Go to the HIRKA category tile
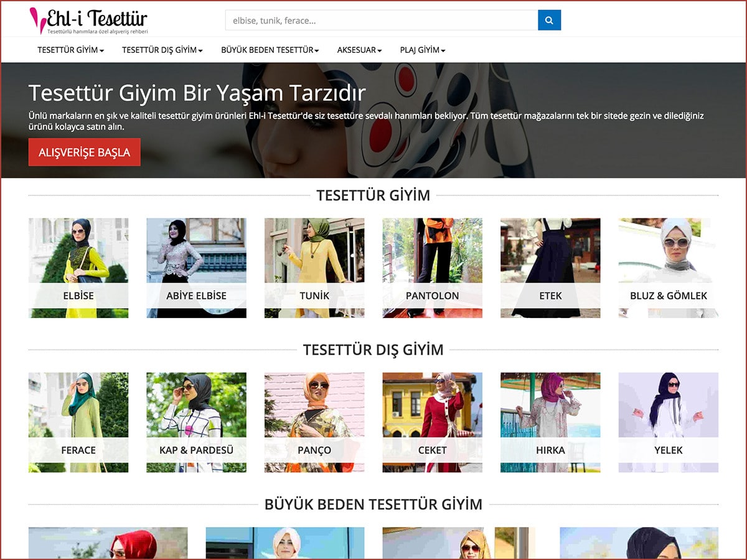747x560 pixels. [550, 422]
